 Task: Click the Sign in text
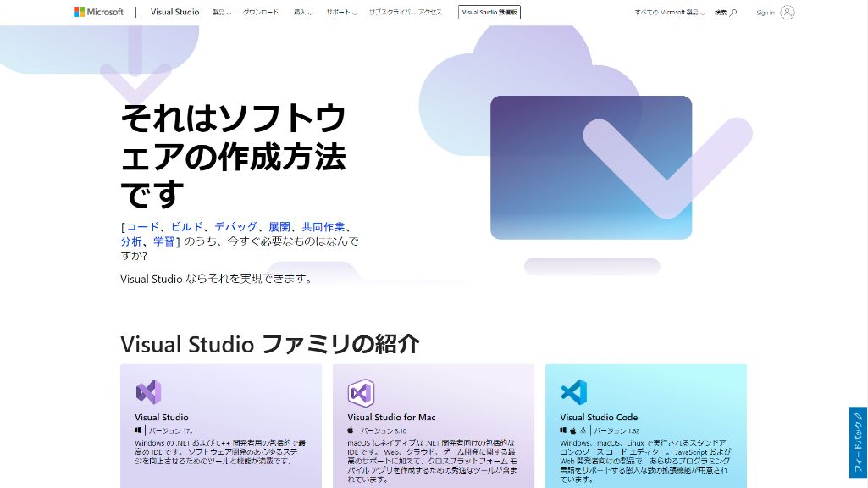[766, 13]
